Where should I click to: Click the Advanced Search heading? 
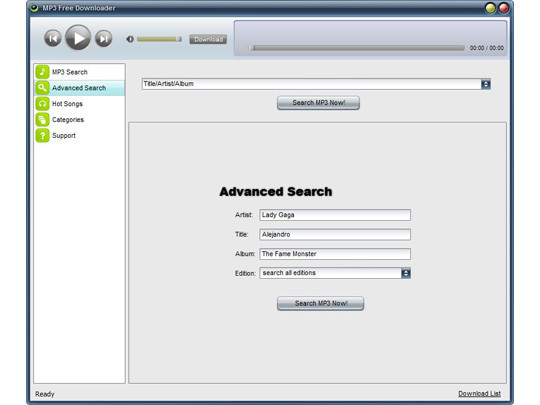tap(276, 191)
